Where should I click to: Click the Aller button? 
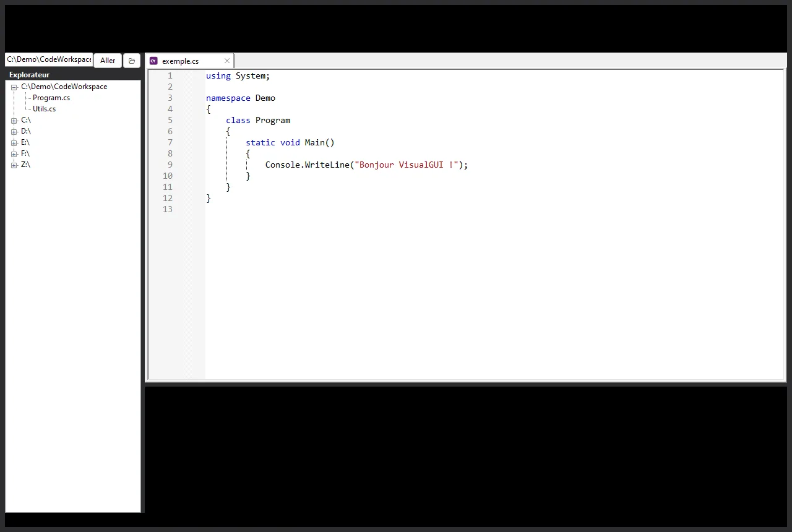[108, 61]
